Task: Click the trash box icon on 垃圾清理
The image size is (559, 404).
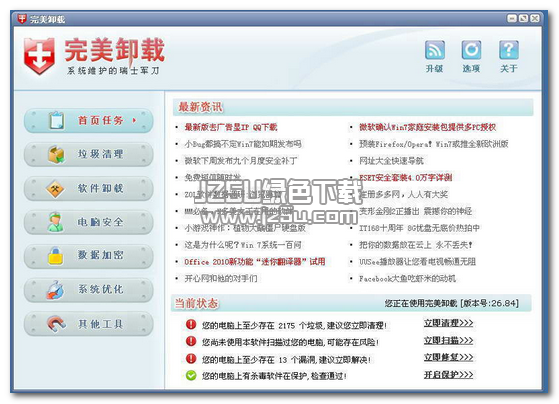Action: pyautogui.click(x=56, y=154)
